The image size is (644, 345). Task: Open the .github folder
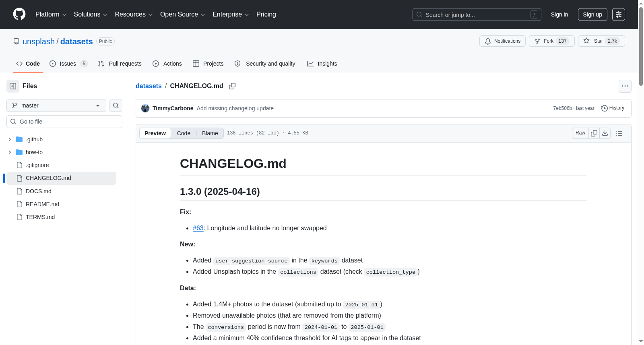pyautogui.click(x=34, y=139)
